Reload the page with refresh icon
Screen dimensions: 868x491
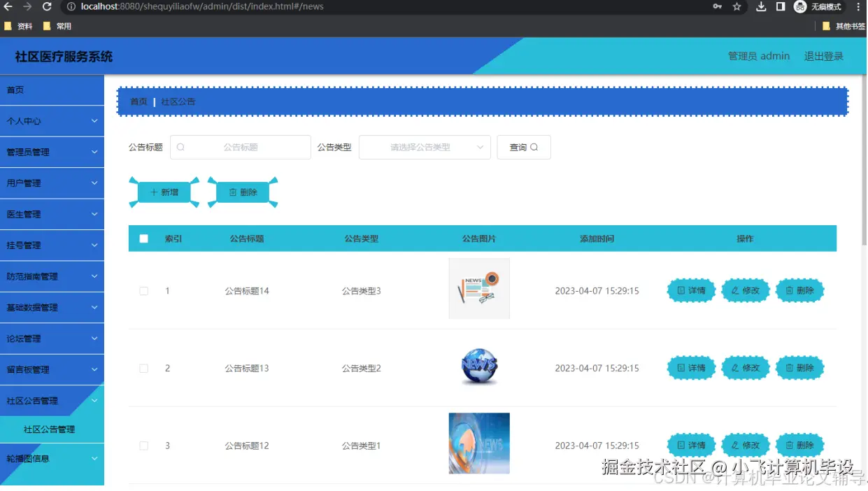click(x=47, y=6)
